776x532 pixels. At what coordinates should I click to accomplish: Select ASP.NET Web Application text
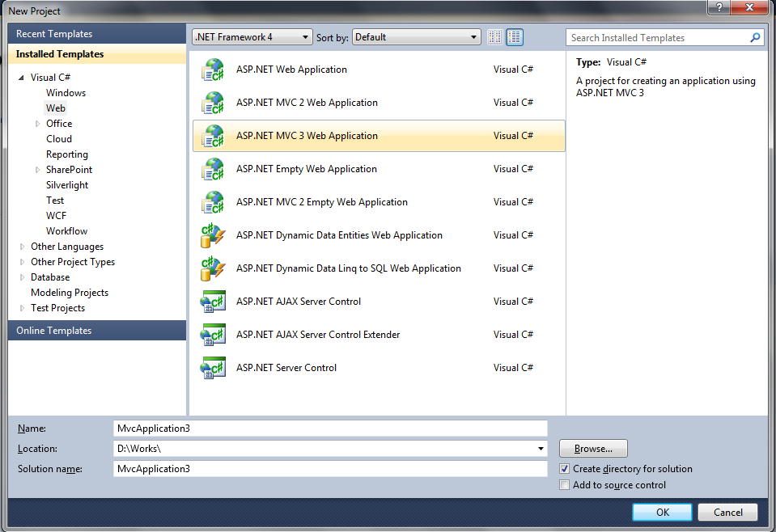[x=291, y=70]
